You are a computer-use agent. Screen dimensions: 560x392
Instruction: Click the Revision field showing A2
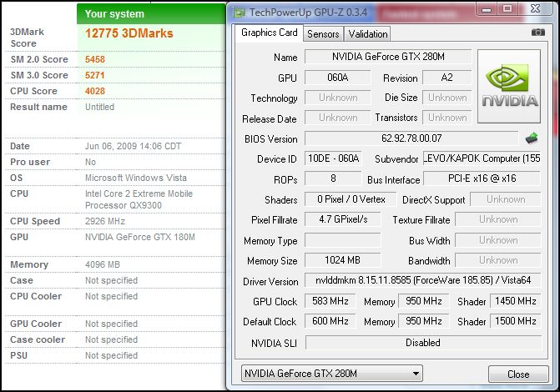tap(446, 78)
